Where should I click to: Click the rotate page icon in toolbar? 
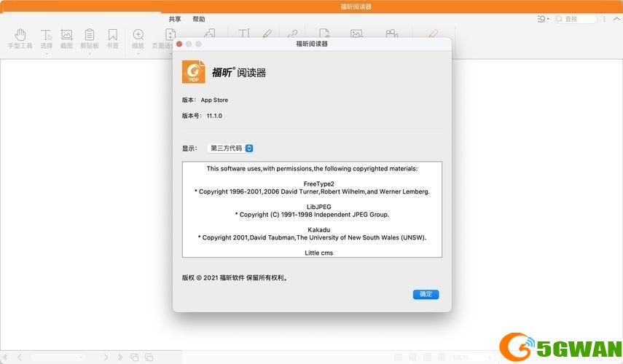pyautogui.click(x=210, y=33)
